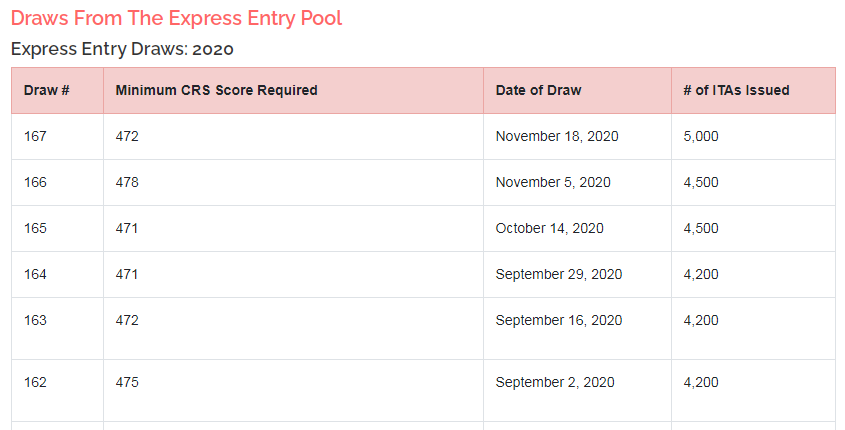This screenshot has height=430, width=845.
Task: Select the September 2, 2020 date cell
Action: point(555,382)
